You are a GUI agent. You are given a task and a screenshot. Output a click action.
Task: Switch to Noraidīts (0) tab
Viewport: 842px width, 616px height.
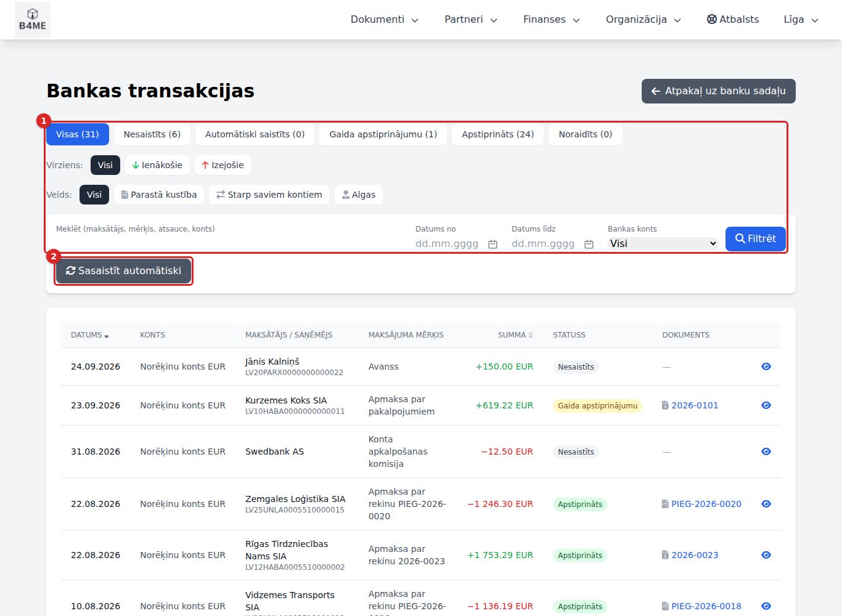[x=586, y=134]
